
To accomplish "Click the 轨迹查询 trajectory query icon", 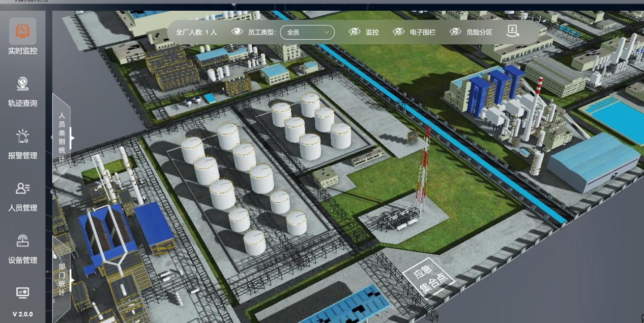I will (x=22, y=84).
